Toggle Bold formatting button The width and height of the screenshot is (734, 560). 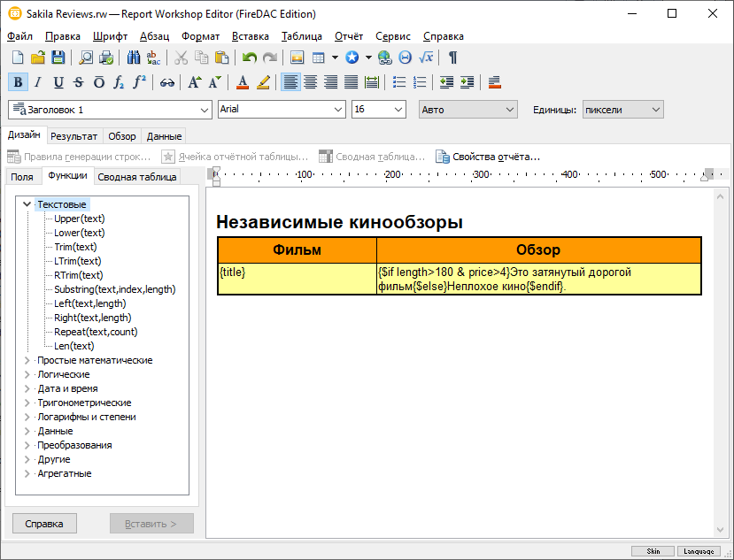click(x=18, y=82)
